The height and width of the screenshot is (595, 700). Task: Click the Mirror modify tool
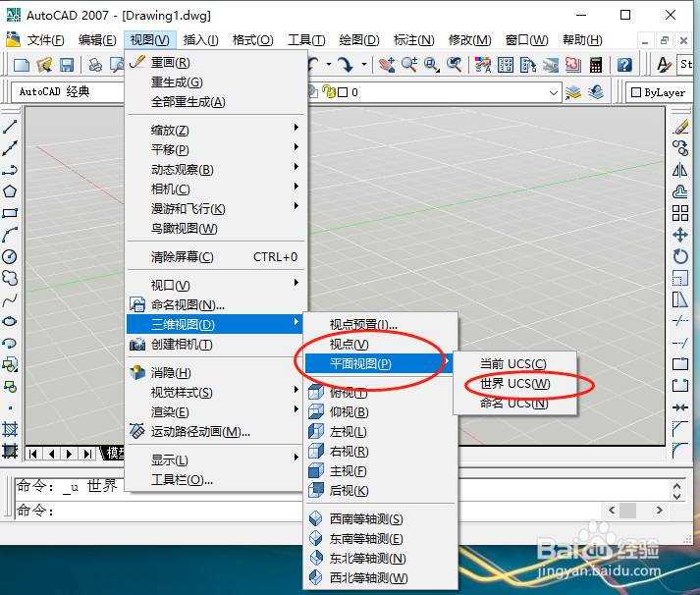point(680,170)
